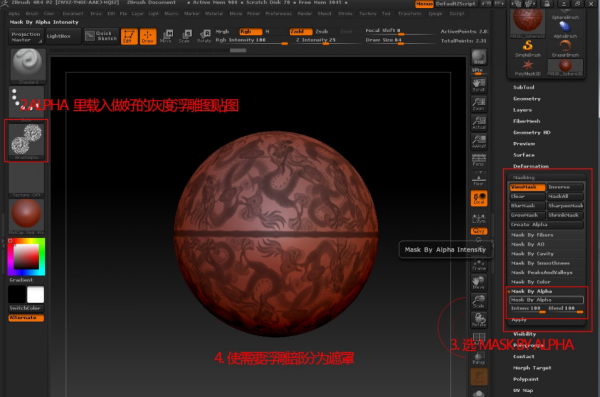
Task: Toggle Local transformations button
Action: click(x=479, y=198)
